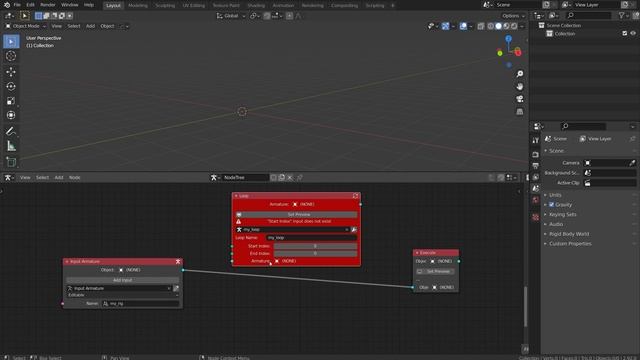Screen dimensions: 640x360
Task: Switch to material preview shading
Action: point(506,26)
